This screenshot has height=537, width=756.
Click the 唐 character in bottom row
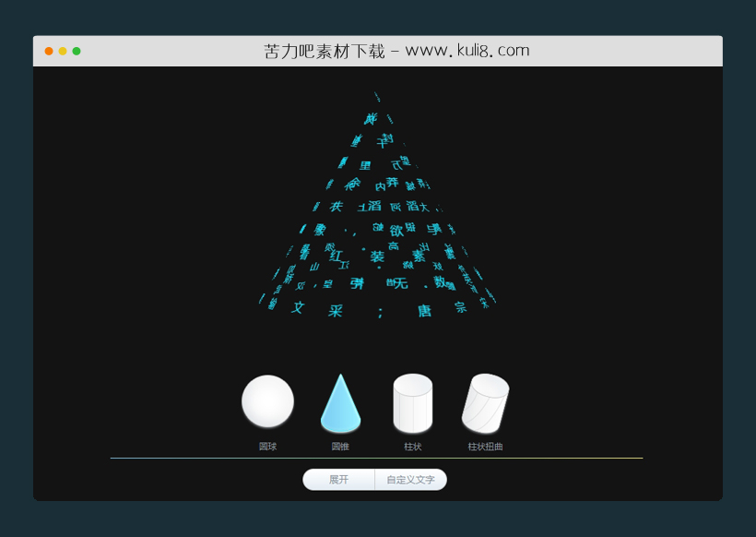424,311
